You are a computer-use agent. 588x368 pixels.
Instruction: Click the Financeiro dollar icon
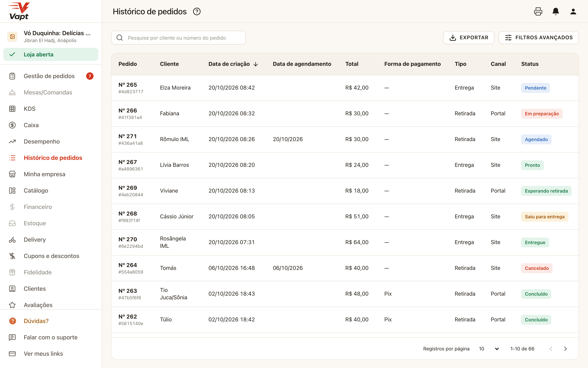pyautogui.click(x=12, y=207)
